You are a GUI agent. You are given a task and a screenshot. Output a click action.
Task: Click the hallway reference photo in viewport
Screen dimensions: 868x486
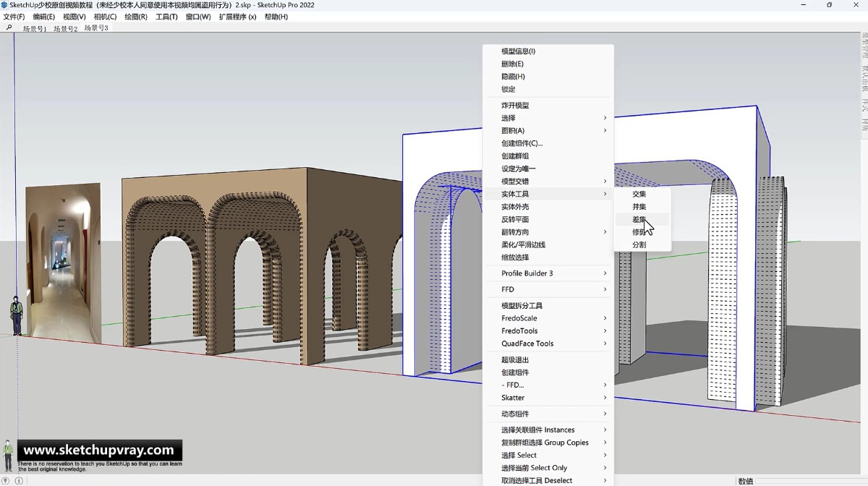click(x=63, y=262)
